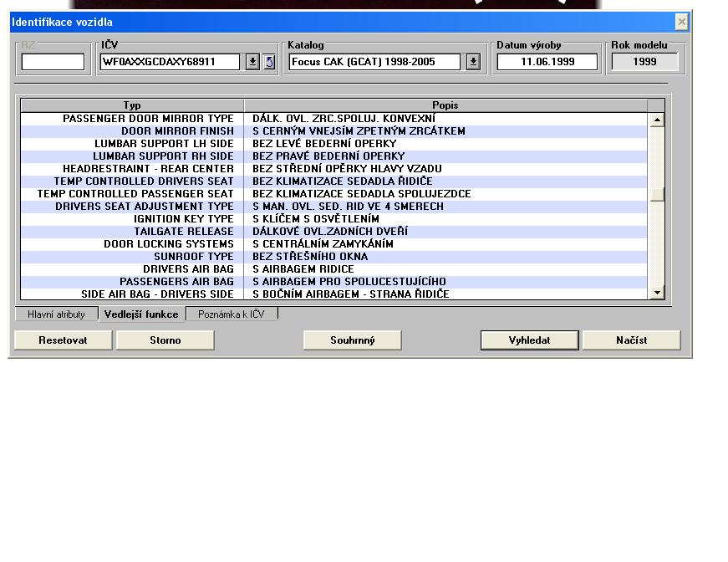This screenshot has width=728, height=562.
Task: Click the Popis column header
Action: click(445, 105)
